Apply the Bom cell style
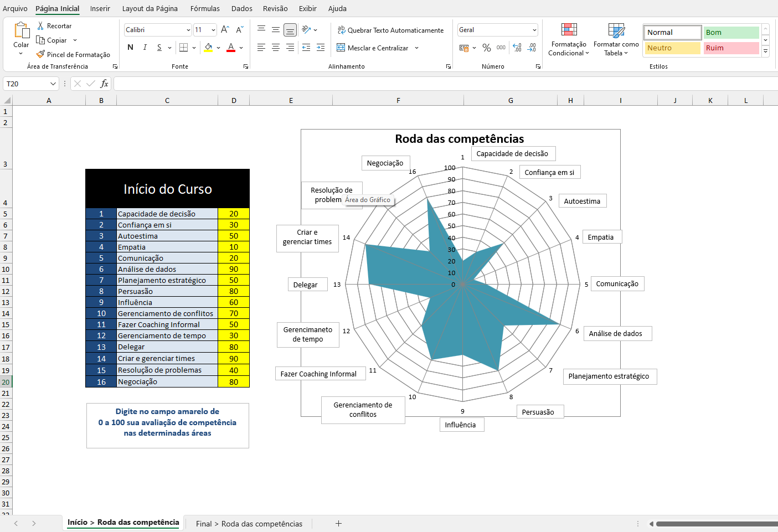 (x=731, y=33)
